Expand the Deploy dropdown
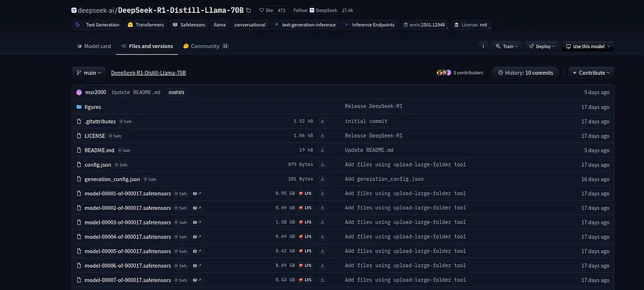Image resolution: width=644 pixels, height=290 pixels. pyautogui.click(x=542, y=46)
